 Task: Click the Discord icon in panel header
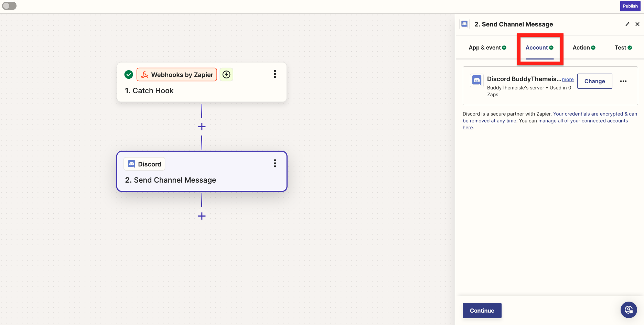(464, 24)
